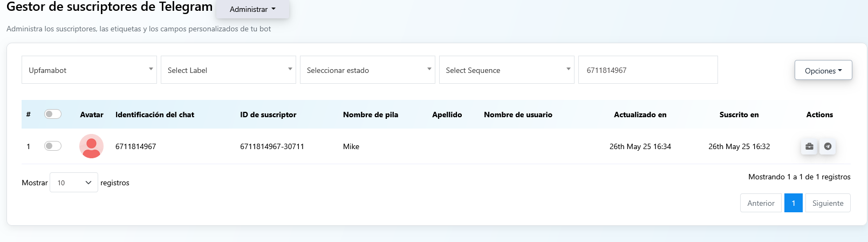Click the briefcase action icon for Mike

[809, 146]
